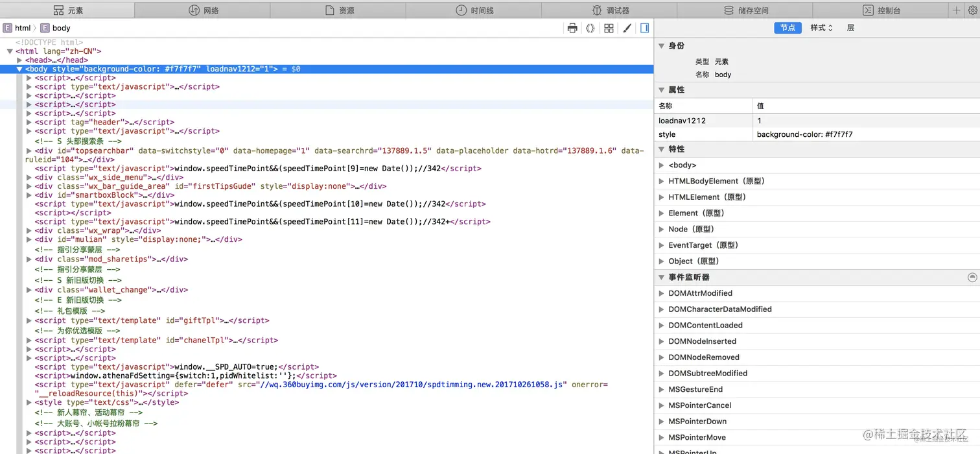Expand the topsearchbar div node
Viewport: 980px width, 454px height.
click(29, 150)
